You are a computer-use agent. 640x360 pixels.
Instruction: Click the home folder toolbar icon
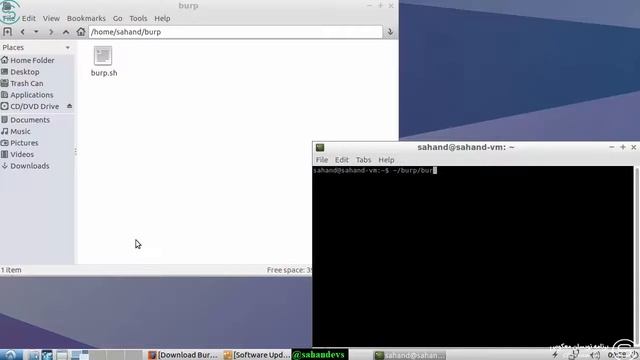[81, 32]
